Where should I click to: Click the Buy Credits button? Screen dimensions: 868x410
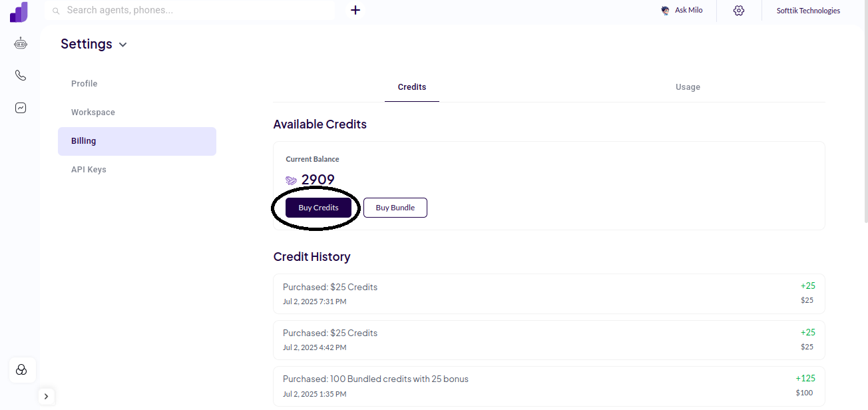318,208
